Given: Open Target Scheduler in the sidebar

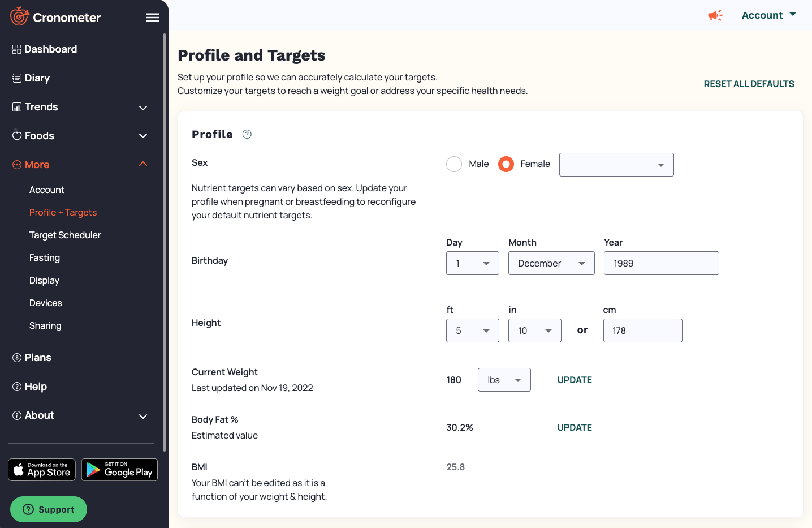Looking at the screenshot, I should (65, 235).
